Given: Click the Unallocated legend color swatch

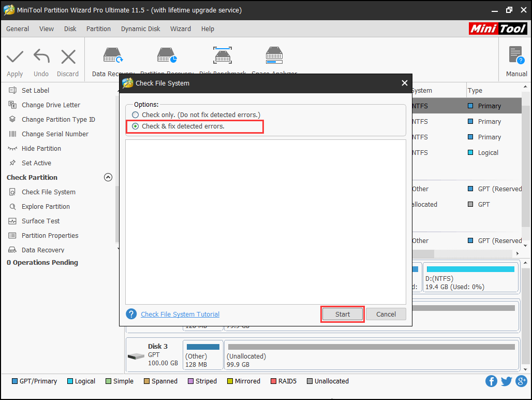Looking at the screenshot, I should pyautogui.click(x=309, y=381).
